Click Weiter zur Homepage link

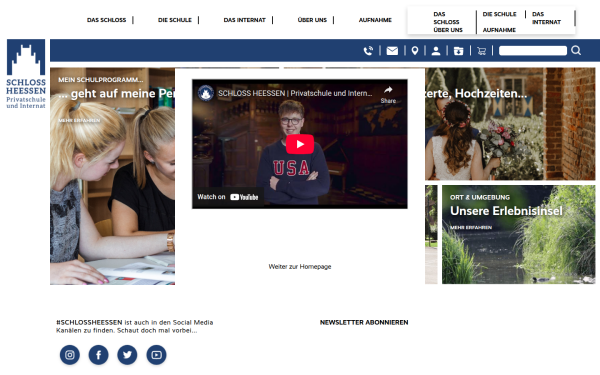pyautogui.click(x=300, y=267)
